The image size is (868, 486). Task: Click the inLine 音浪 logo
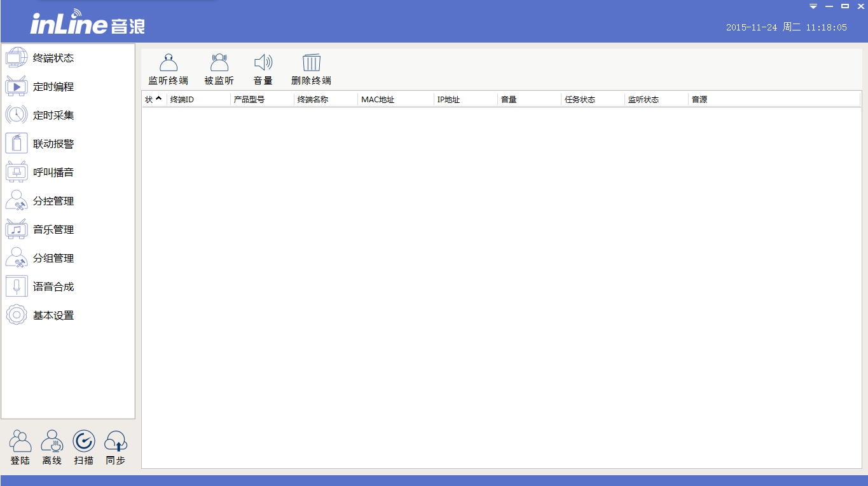(x=88, y=22)
